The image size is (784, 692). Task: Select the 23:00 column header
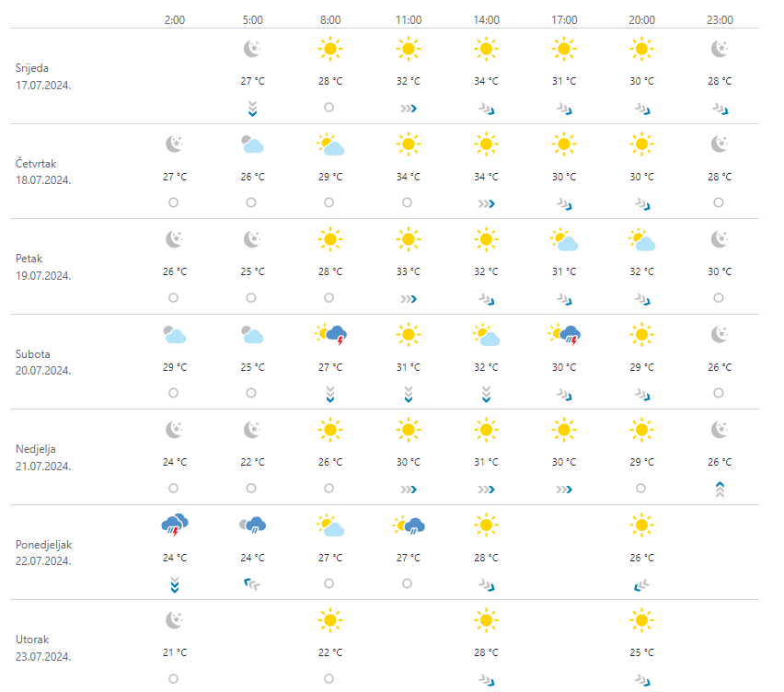pos(720,20)
